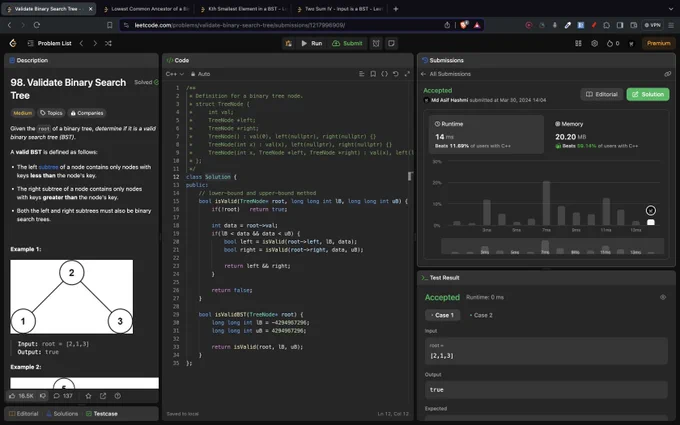
Task: Switch to Lowest Common Ancestor browser tab
Action: (146, 9)
